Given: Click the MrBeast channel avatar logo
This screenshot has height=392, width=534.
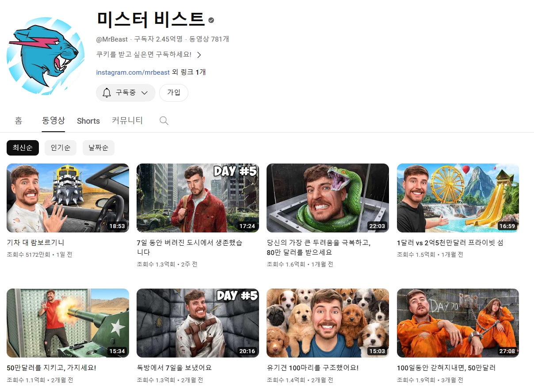Looking at the screenshot, I should point(46,56).
